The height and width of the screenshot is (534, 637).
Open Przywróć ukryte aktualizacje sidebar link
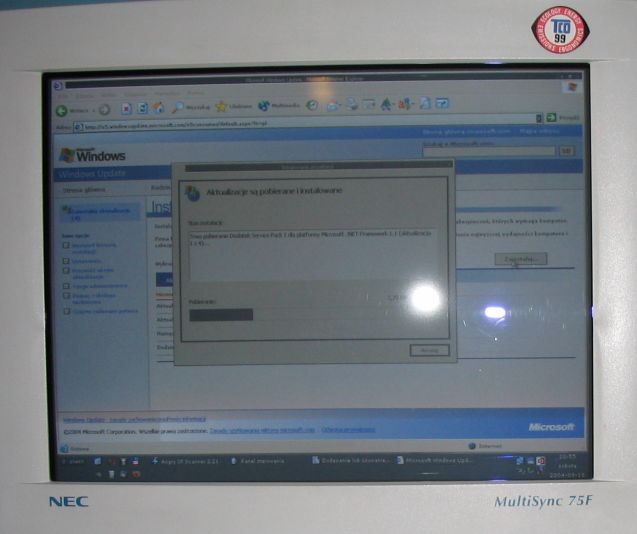[93, 274]
